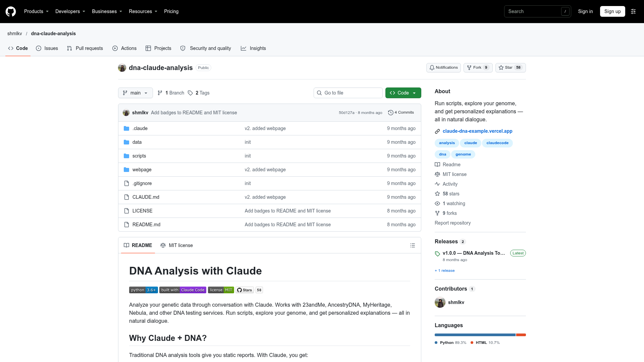
Task: Click the Sign in link
Action: pyautogui.click(x=585, y=11)
